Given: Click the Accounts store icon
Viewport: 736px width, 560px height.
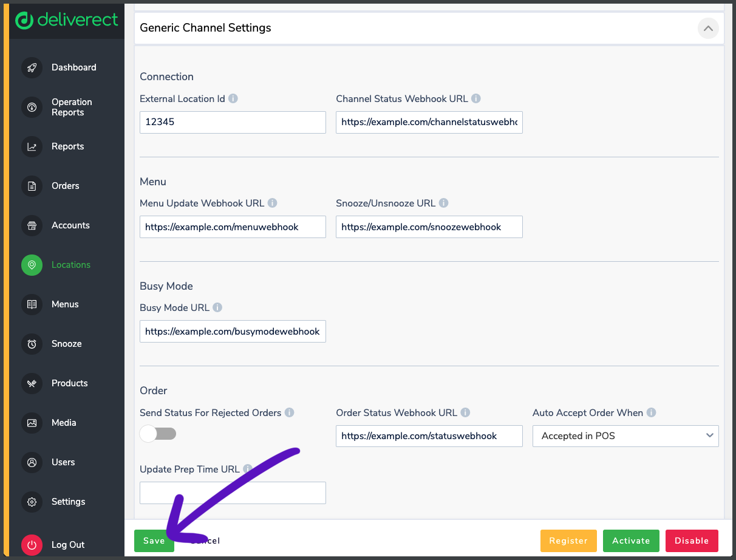Looking at the screenshot, I should (32, 225).
